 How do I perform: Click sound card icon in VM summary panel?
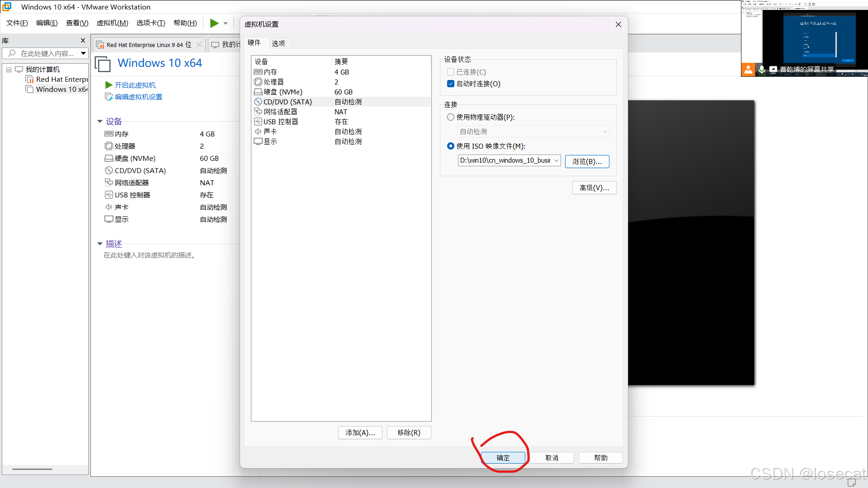click(x=109, y=207)
